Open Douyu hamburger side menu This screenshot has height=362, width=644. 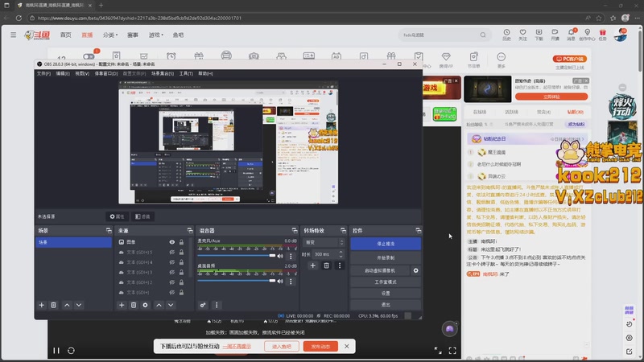click(14, 35)
